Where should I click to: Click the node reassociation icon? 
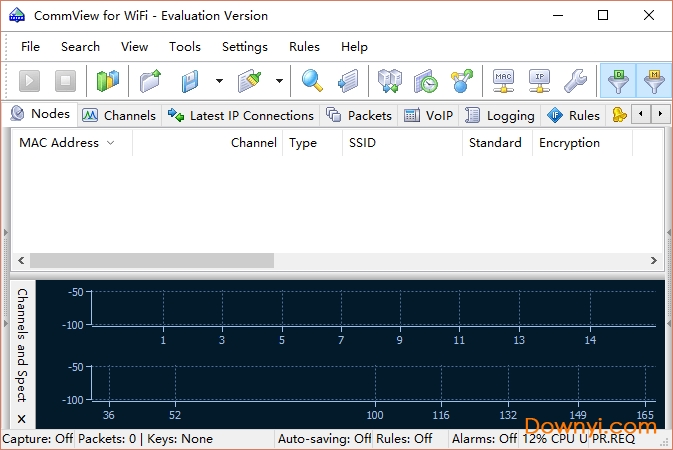(x=461, y=81)
